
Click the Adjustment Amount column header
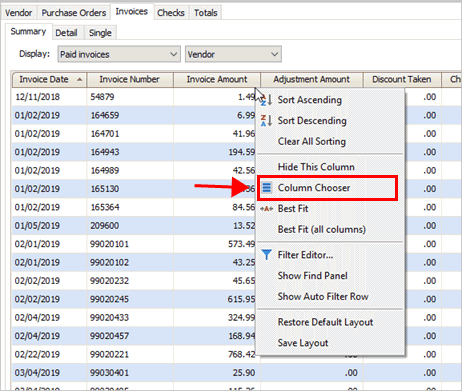click(x=312, y=80)
